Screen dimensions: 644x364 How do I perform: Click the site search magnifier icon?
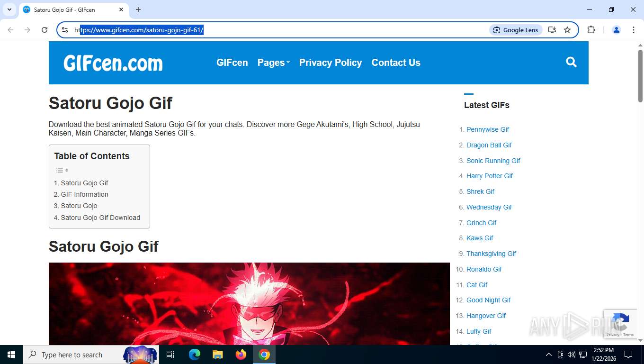(x=571, y=62)
